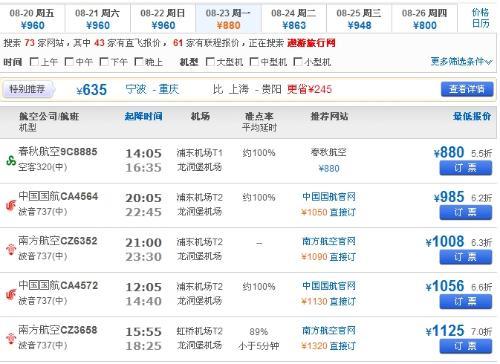Click 订票 for the ¥1125 CZ3658 flight
Image resolution: width=500 pixels, height=364 pixels.
point(466,346)
